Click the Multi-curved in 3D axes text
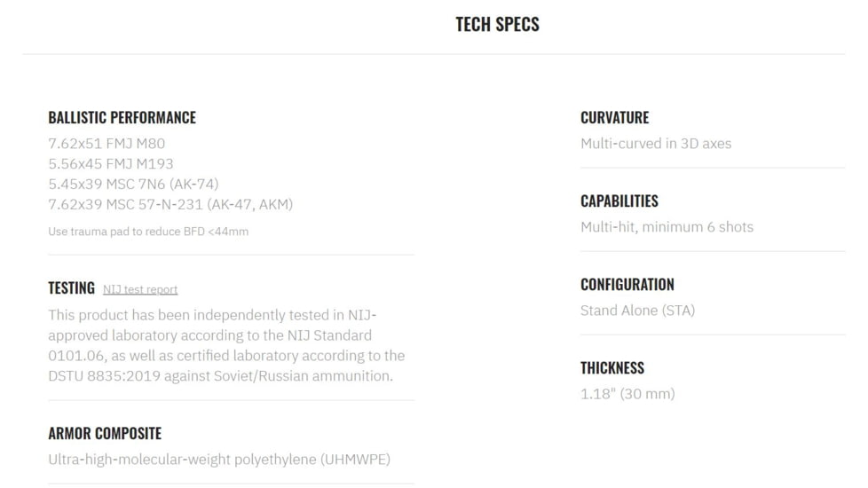This screenshot has width=868, height=488. tap(656, 143)
